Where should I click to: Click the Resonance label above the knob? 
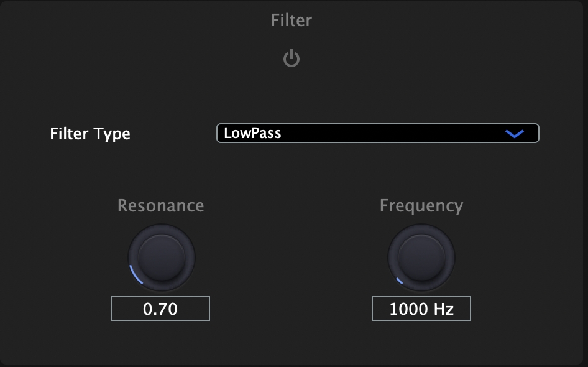point(161,206)
